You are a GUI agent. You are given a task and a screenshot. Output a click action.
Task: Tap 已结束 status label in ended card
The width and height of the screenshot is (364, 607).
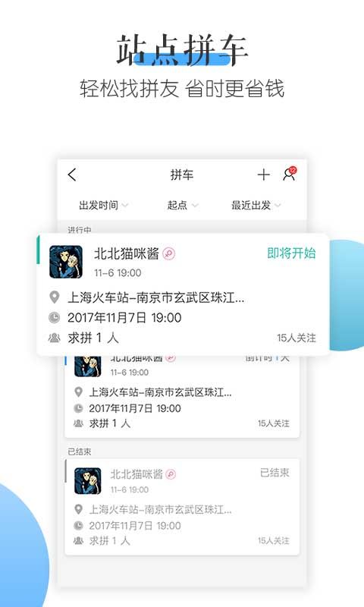(275, 473)
